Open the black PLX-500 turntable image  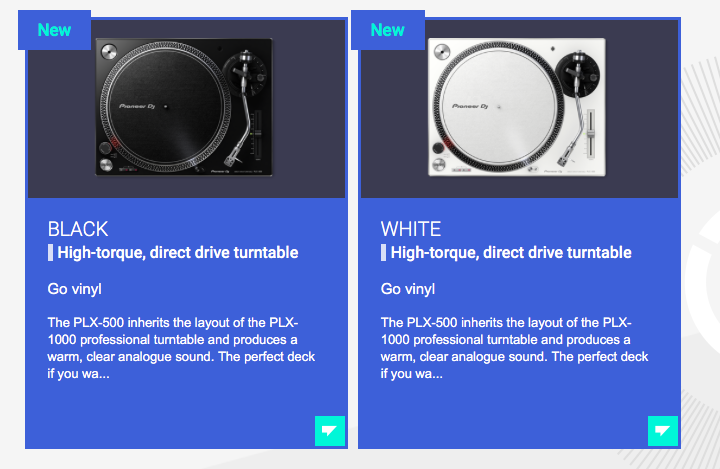tap(184, 107)
